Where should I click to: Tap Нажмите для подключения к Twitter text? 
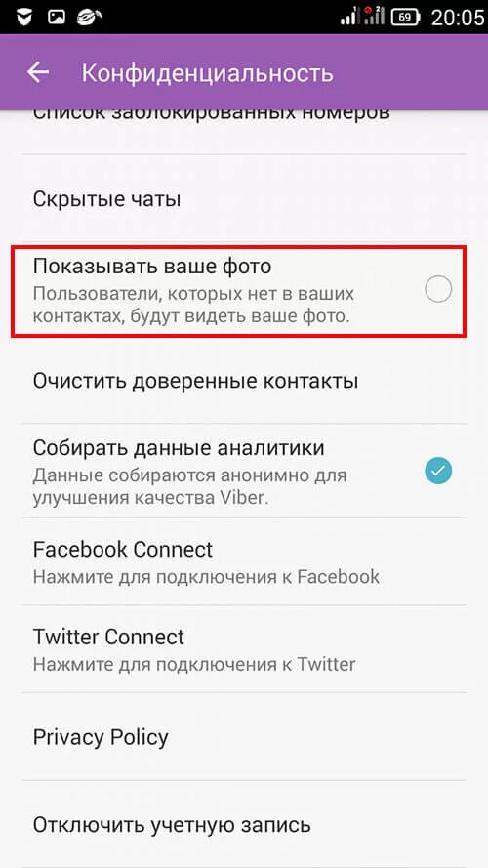coord(194,663)
